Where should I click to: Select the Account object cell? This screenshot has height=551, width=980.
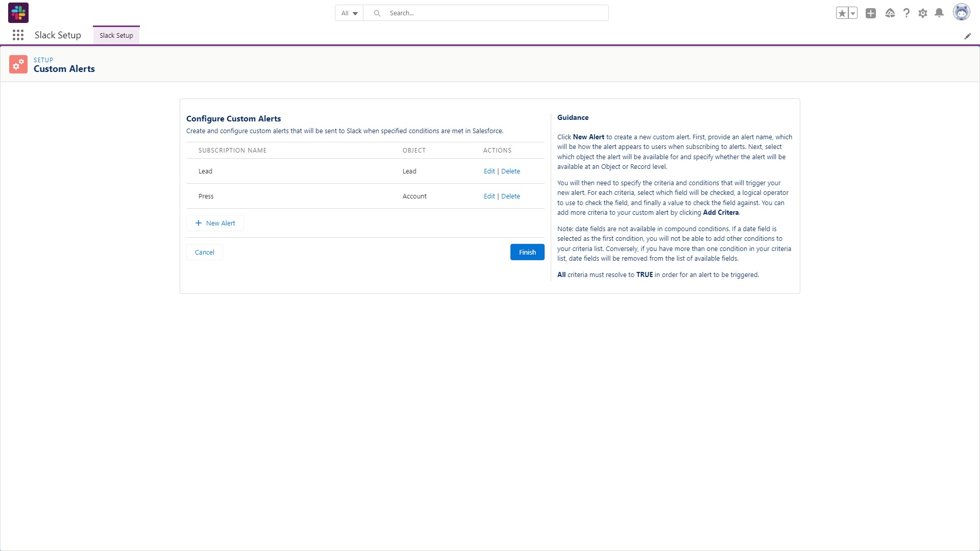tap(414, 196)
